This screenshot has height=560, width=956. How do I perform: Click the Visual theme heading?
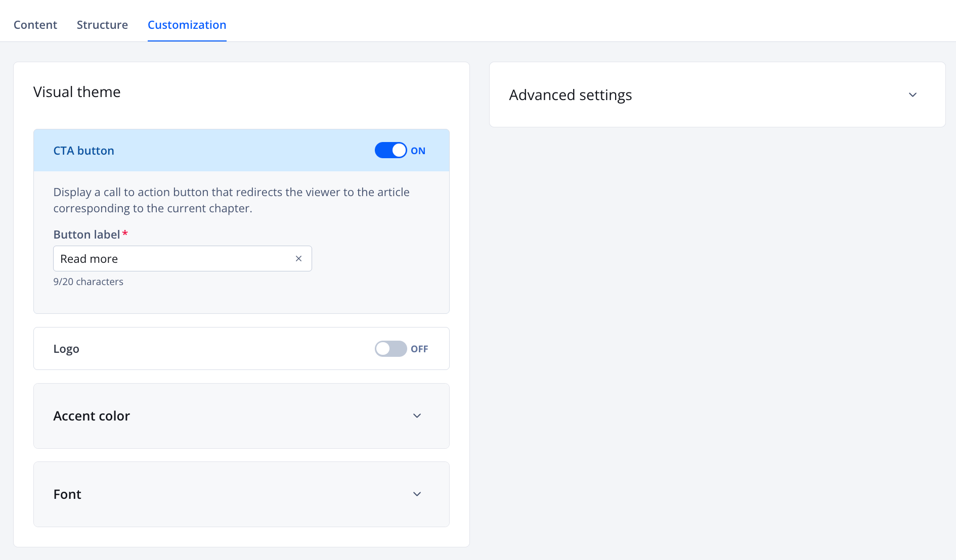point(77,92)
